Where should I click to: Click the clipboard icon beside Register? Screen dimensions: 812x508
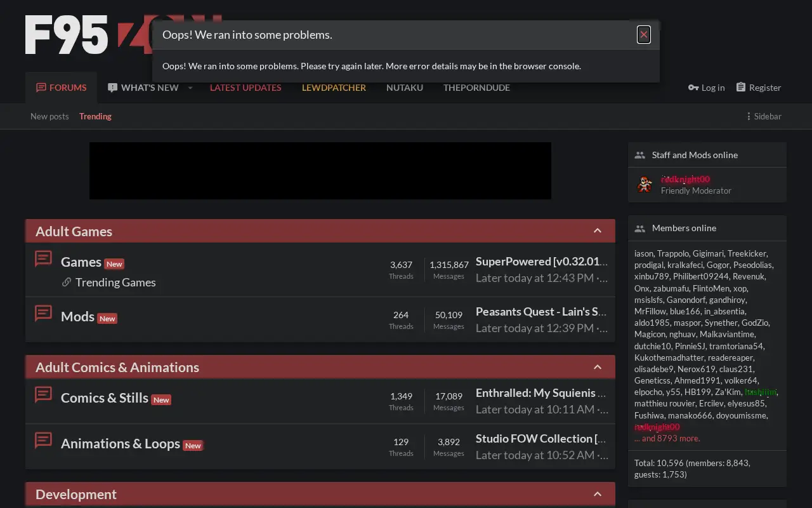(x=740, y=87)
